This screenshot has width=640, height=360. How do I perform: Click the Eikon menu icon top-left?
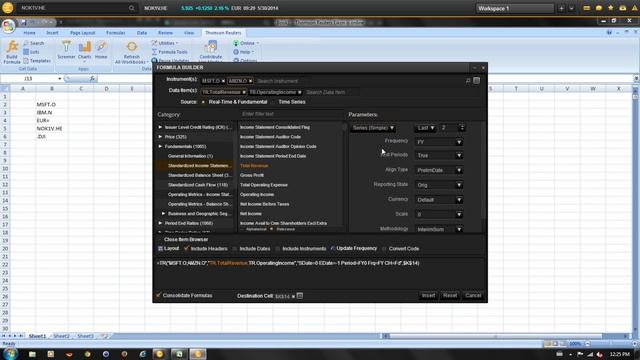(7, 8)
